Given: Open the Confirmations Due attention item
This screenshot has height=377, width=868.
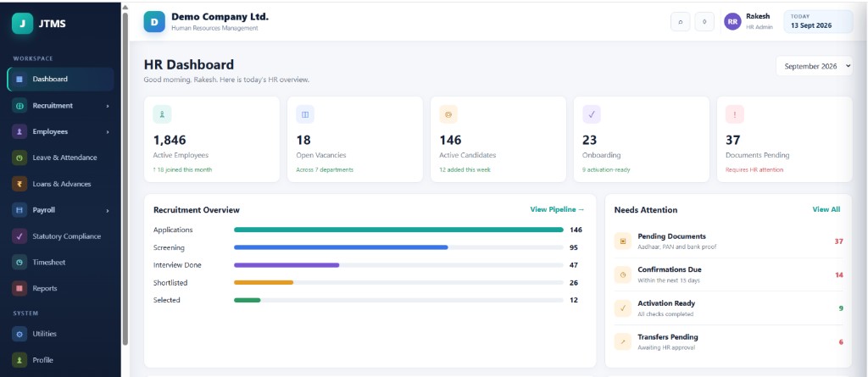Looking at the screenshot, I should tap(728, 274).
